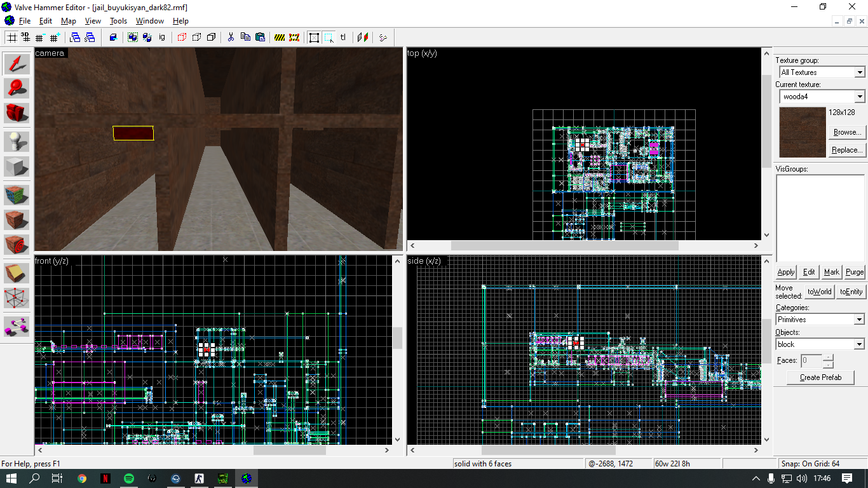Open the View menu
This screenshot has height=488, width=868.
pyautogui.click(x=93, y=21)
